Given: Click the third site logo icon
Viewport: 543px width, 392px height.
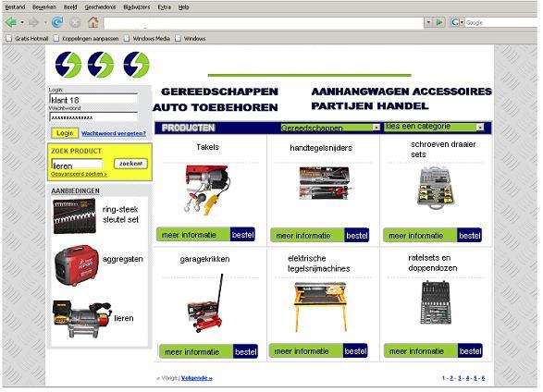Looking at the screenshot, I should coord(136,65).
